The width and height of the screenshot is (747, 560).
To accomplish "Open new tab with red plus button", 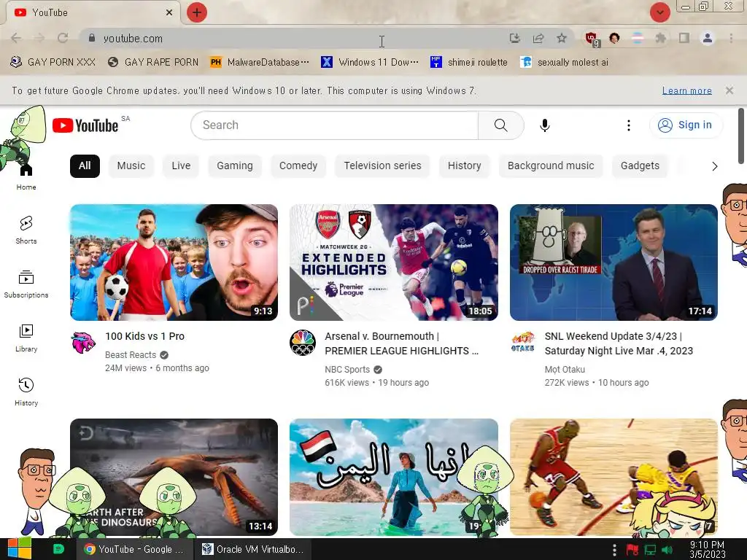I will [197, 12].
